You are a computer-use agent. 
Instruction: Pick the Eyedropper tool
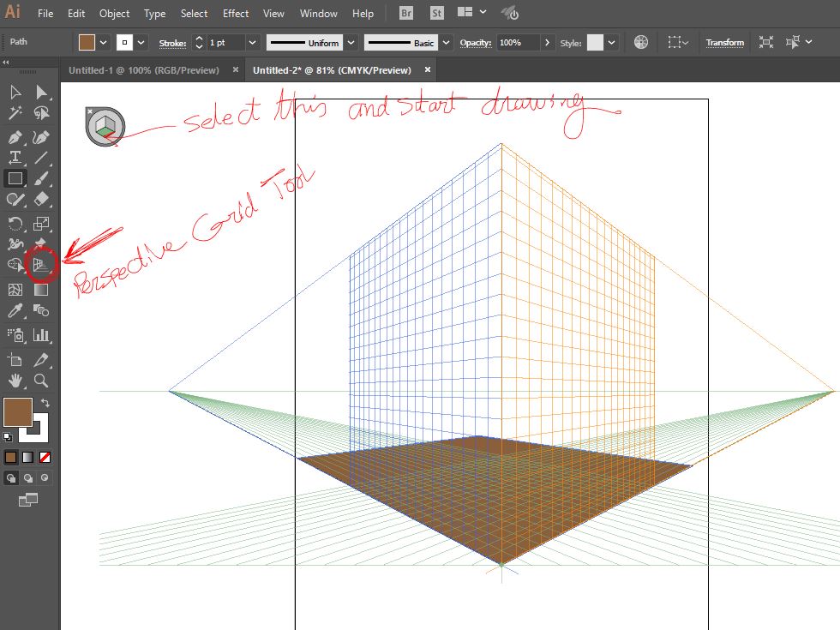click(15, 311)
